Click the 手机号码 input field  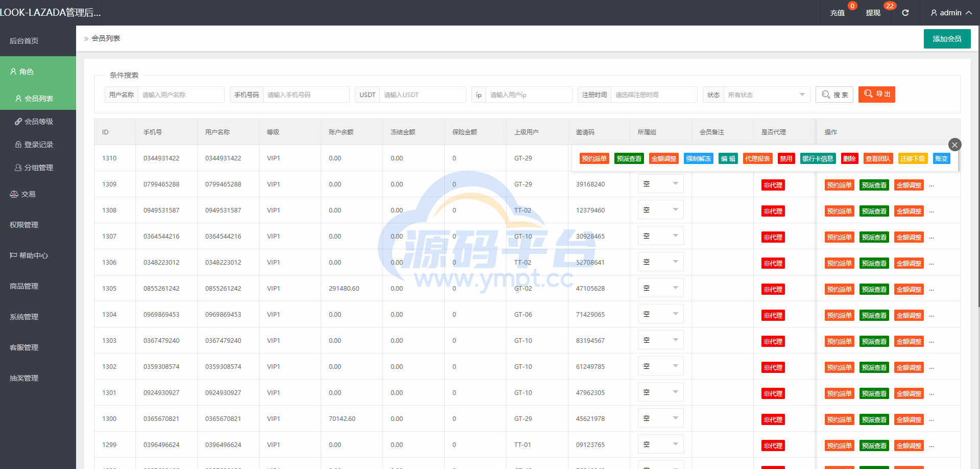coord(306,95)
